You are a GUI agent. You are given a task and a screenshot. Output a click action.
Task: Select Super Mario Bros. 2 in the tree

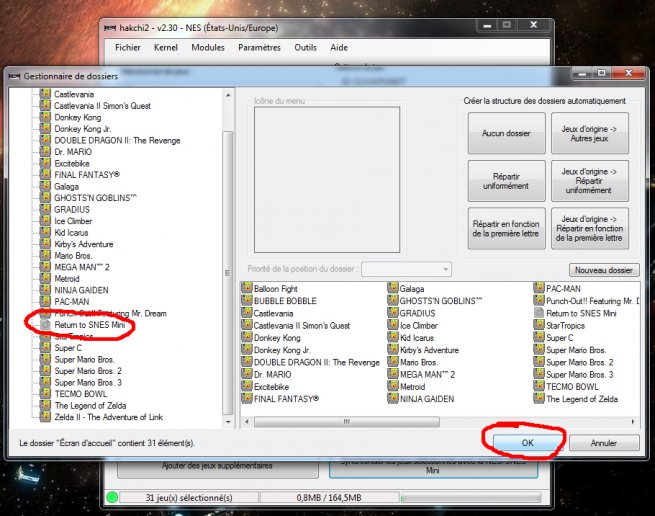tap(88, 371)
